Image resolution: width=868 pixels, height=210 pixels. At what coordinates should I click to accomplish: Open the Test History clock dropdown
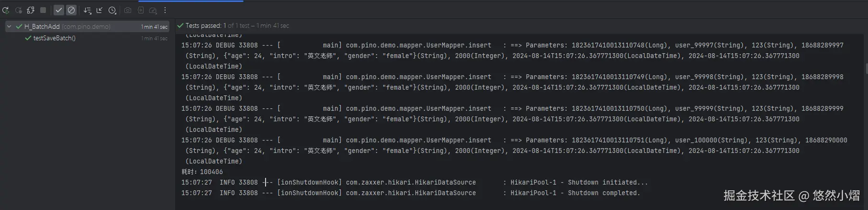click(x=112, y=10)
